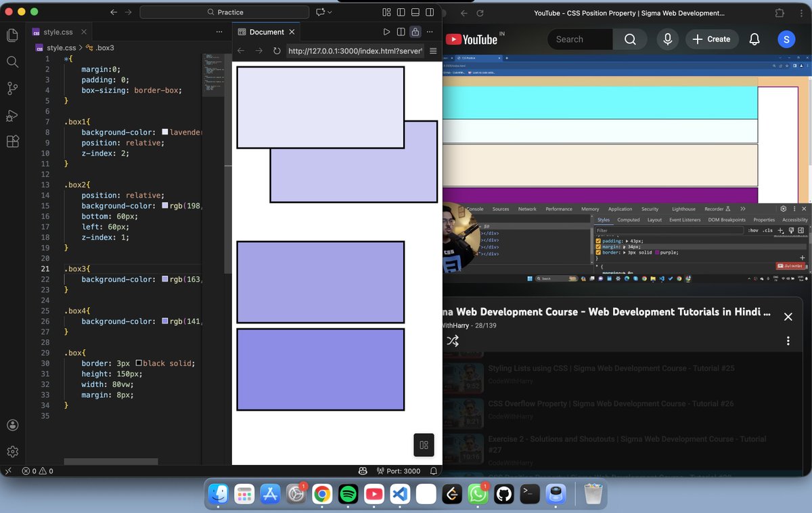Go back in the embedded preview browser
The height and width of the screenshot is (513, 812).
click(x=241, y=51)
